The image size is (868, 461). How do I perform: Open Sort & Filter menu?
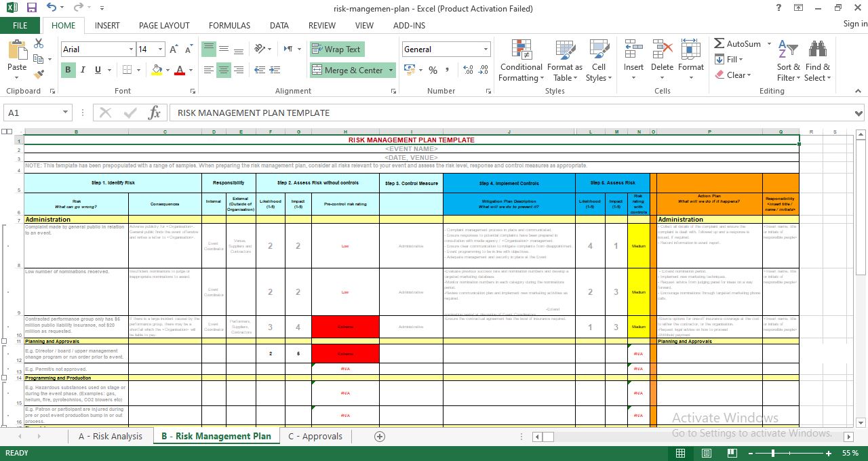click(788, 61)
